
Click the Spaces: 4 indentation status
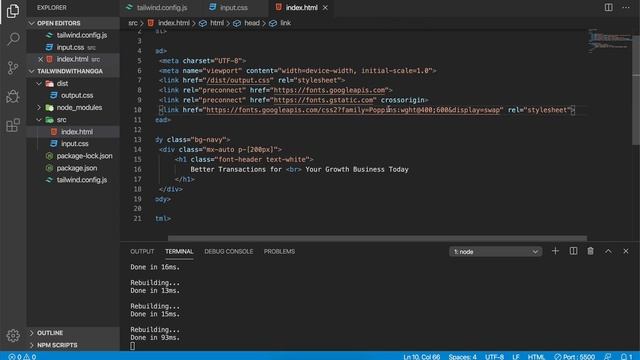pos(462,356)
